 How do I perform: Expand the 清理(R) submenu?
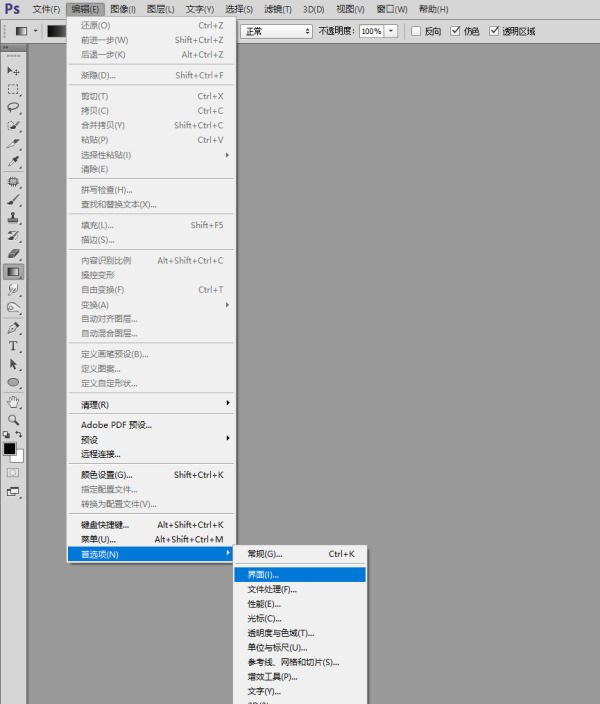click(152, 405)
